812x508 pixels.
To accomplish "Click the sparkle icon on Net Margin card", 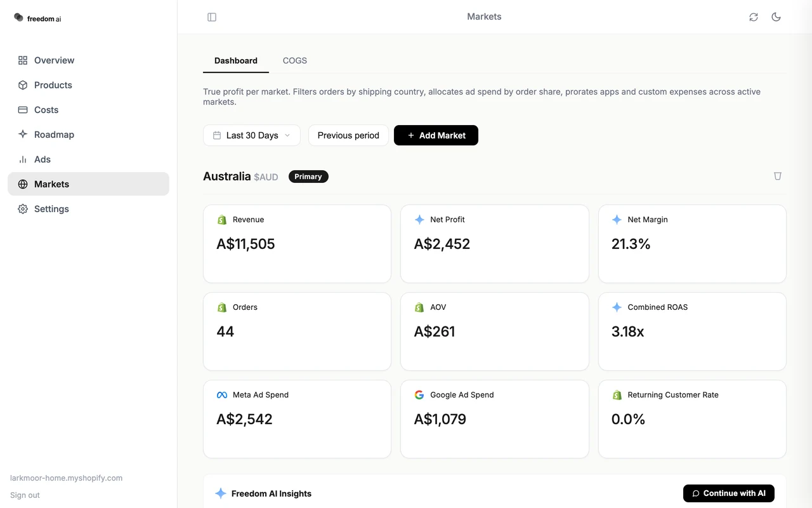I will tap(617, 220).
